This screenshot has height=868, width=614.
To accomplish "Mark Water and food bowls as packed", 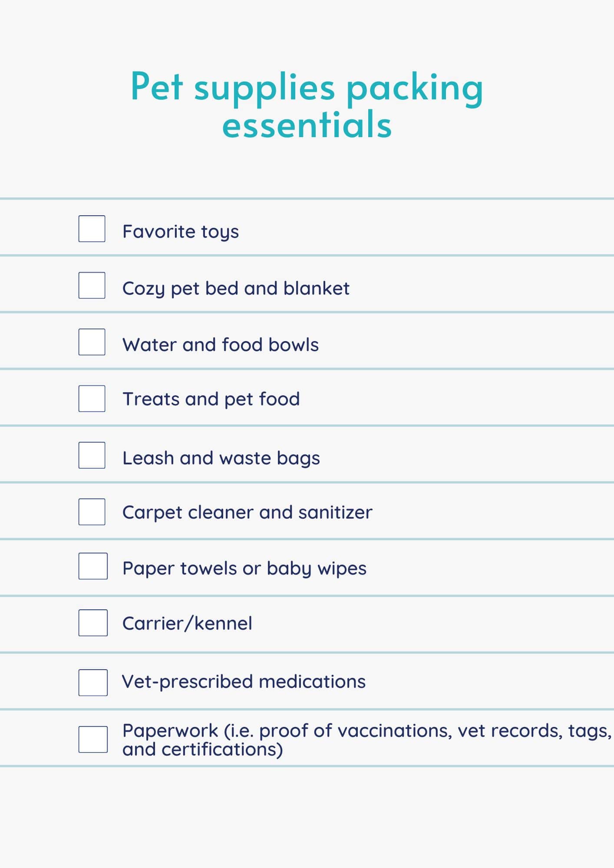I will pos(92,342).
